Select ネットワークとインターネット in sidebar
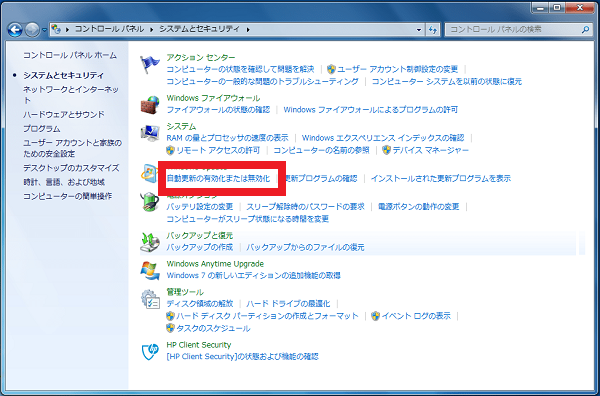This screenshot has height=396, width=600. coord(71,95)
